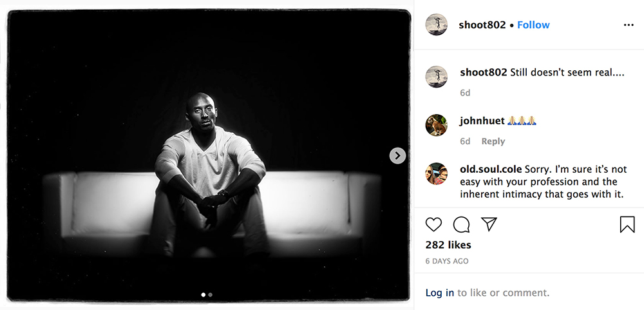
Task: Click shoot802 avatar beside the caption
Action: coord(437,77)
